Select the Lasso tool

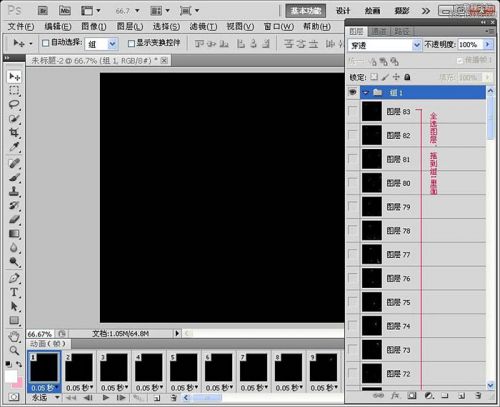pyautogui.click(x=14, y=104)
